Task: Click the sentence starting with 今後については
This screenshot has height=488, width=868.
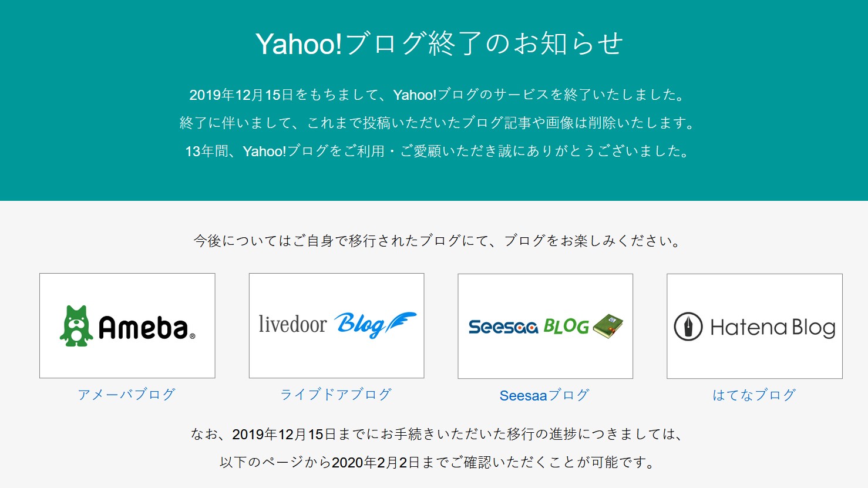Action: pyautogui.click(x=438, y=241)
